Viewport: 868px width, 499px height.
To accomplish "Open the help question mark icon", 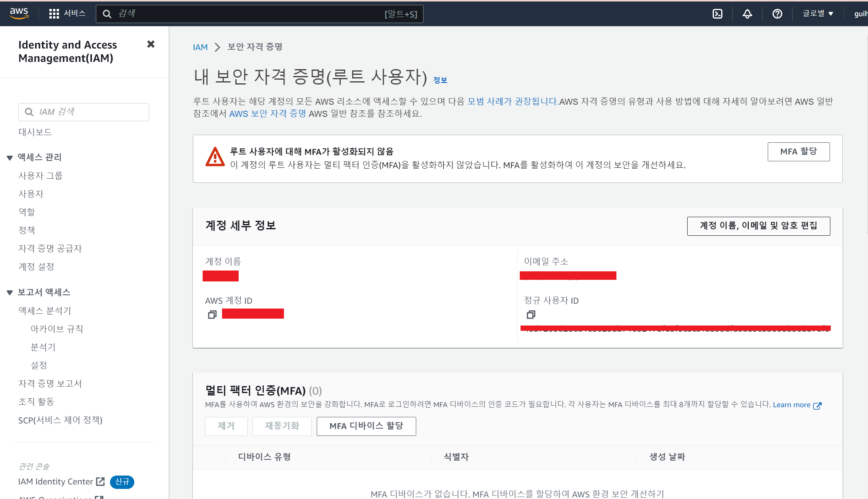I will pos(777,14).
